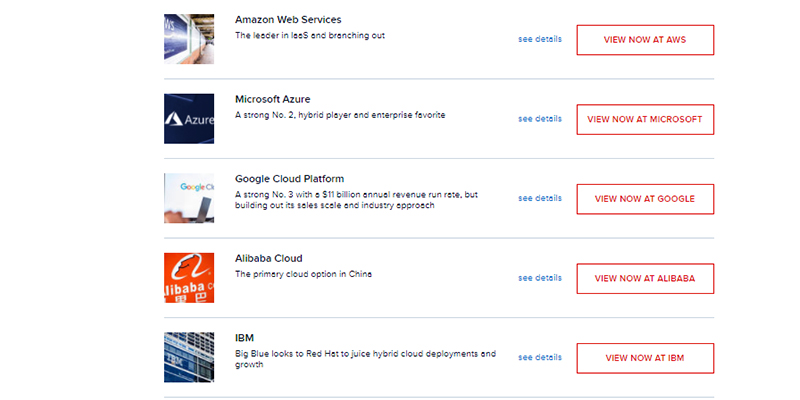Image resolution: width=800 pixels, height=400 pixels.
Task: Click the Alibaba Cloud logo thumbnail
Action: point(189,278)
